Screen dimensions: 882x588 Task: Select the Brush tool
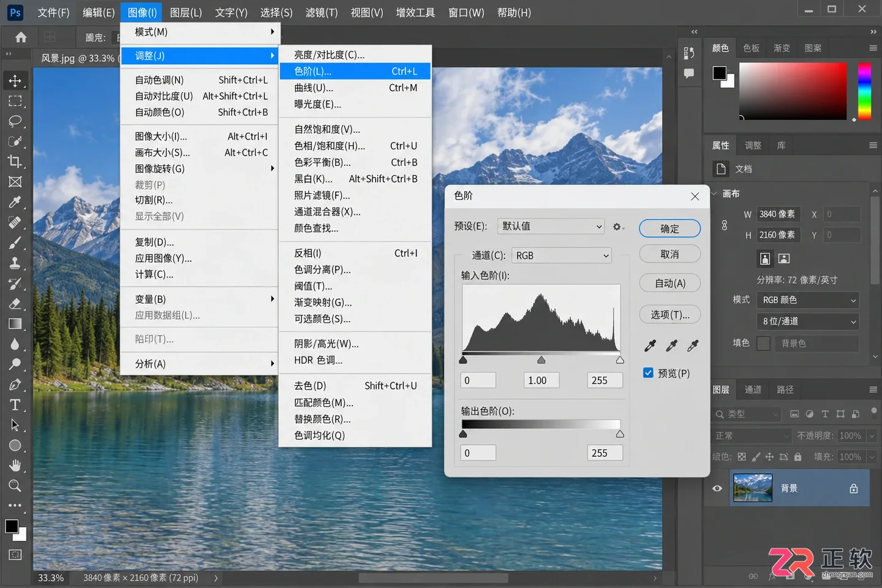[x=15, y=243]
